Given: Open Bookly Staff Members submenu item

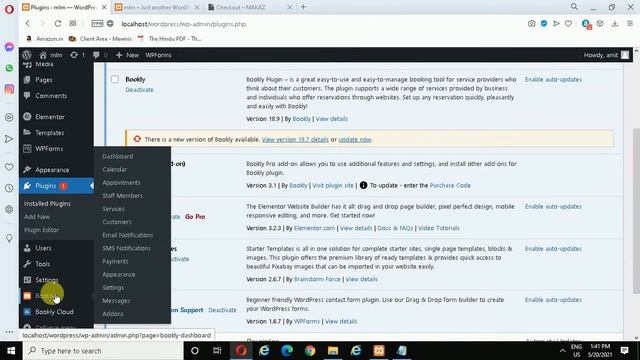Looking at the screenshot, I should click(x=122, y=196).
